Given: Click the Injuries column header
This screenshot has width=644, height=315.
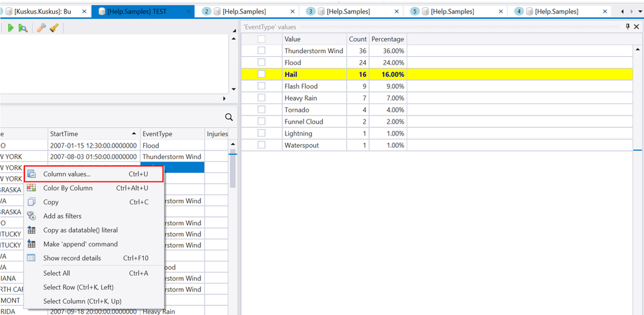Looking at the screenshot, I should pos(217,134).
